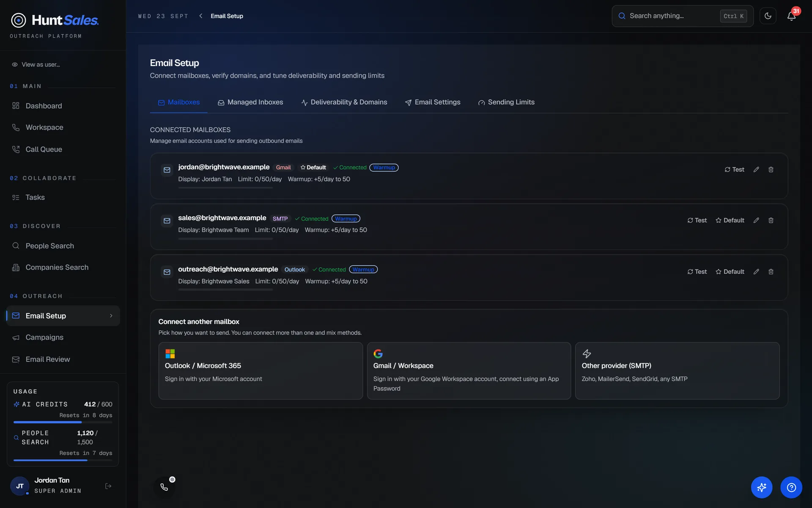Screen dimensions: 812x508
Task: Open Email Review in sidebar
Action: click(63, 359)
